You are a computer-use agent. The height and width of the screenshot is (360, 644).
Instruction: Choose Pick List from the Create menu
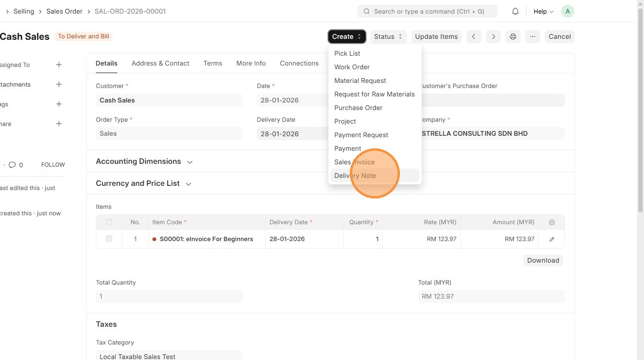(x=375, y=53)
